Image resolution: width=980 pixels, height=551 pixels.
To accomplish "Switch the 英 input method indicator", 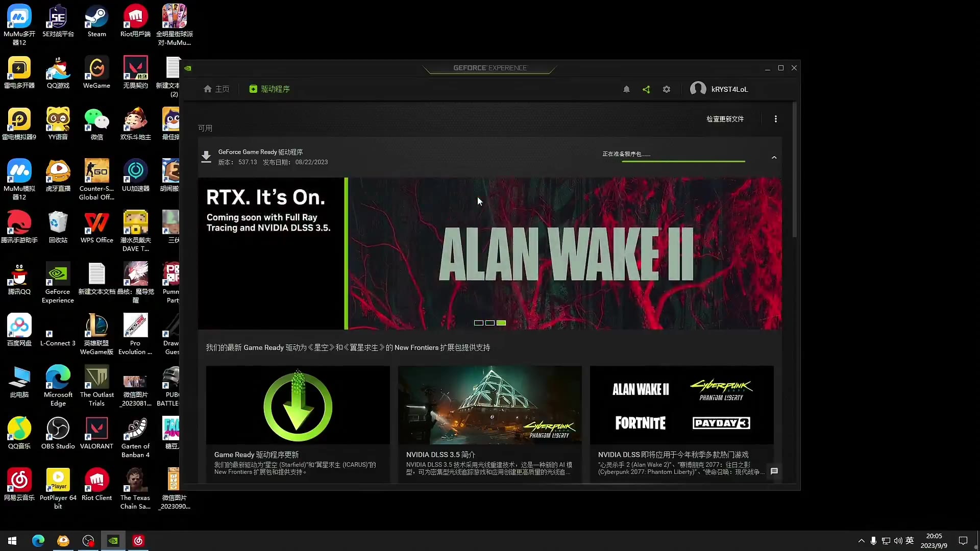I will pyautogui.click(x=910, y=541).
